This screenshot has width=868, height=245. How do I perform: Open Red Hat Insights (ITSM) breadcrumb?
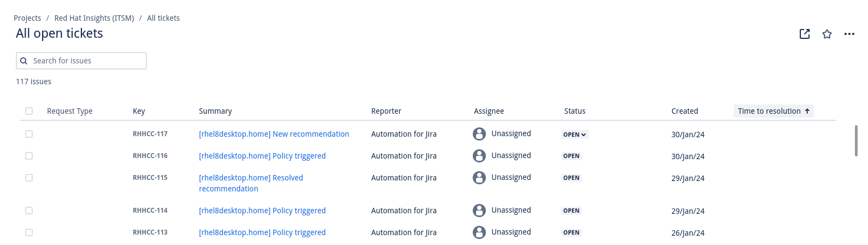[94, 18]
